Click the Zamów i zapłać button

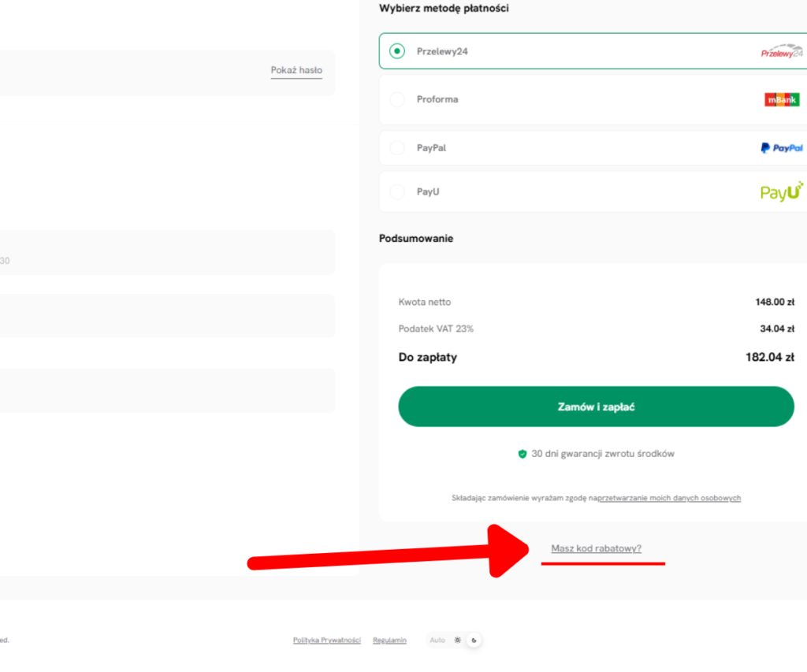(596, 407)
